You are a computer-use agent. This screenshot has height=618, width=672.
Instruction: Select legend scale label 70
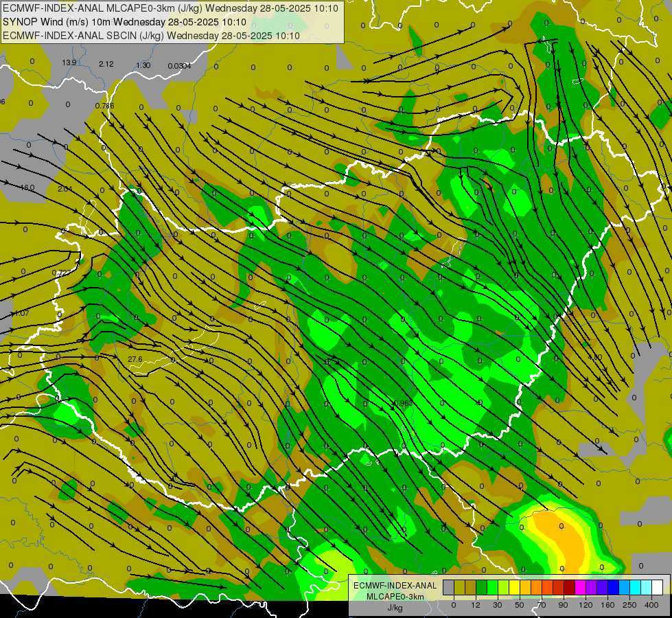(542, 605)
